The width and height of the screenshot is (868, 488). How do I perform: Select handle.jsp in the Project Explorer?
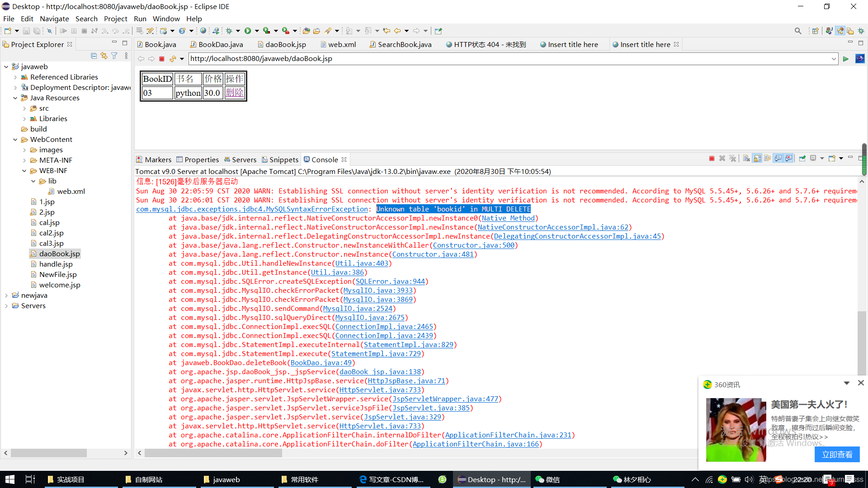click(56, 264)
